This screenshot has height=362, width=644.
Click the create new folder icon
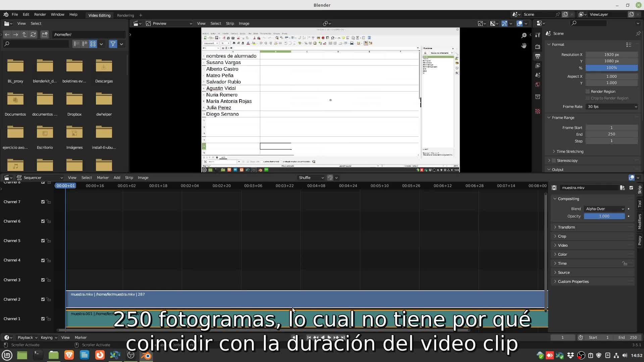(45, 35)
